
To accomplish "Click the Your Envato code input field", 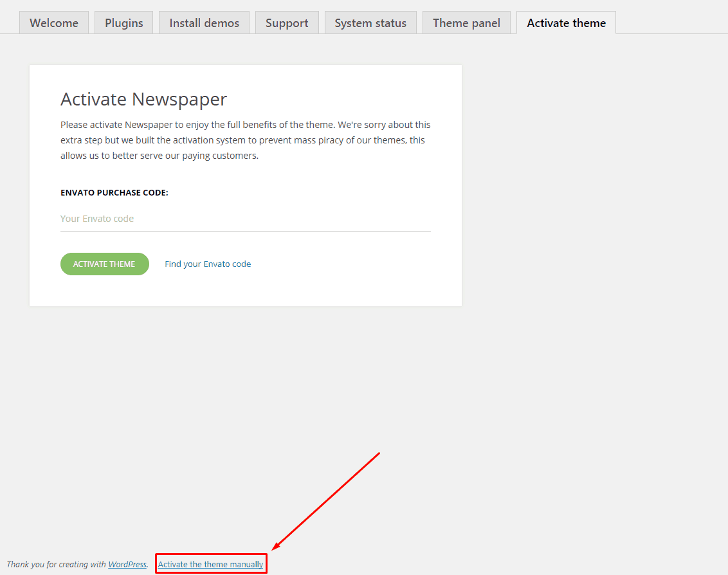I will coord(246,219).
